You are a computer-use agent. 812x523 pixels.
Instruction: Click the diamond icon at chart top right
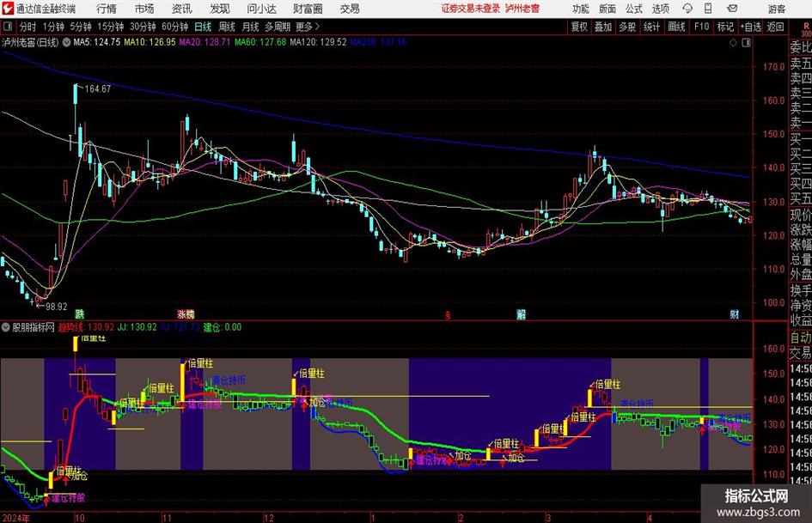pyautogui.click(x=733, y=43)
